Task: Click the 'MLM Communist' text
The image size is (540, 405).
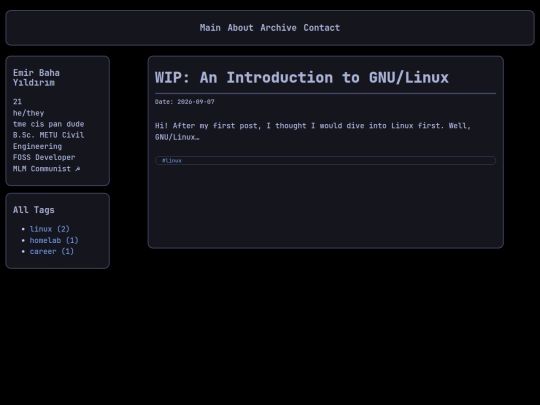Action: tap(42, 169)
